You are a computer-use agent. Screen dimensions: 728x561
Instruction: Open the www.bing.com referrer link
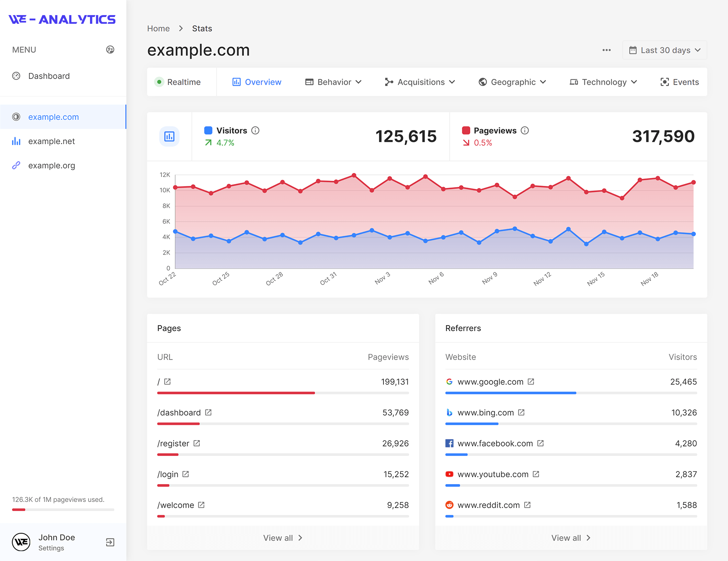coord(485,412)
